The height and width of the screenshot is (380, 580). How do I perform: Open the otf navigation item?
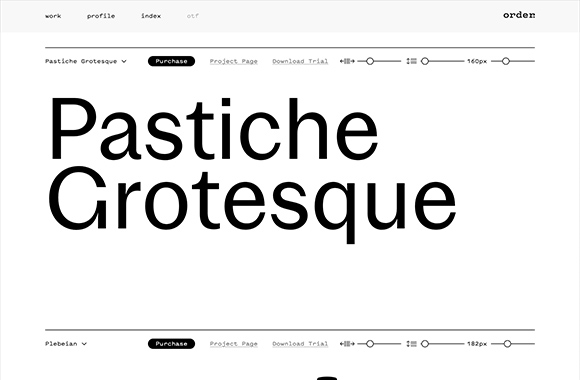(193, 16)
